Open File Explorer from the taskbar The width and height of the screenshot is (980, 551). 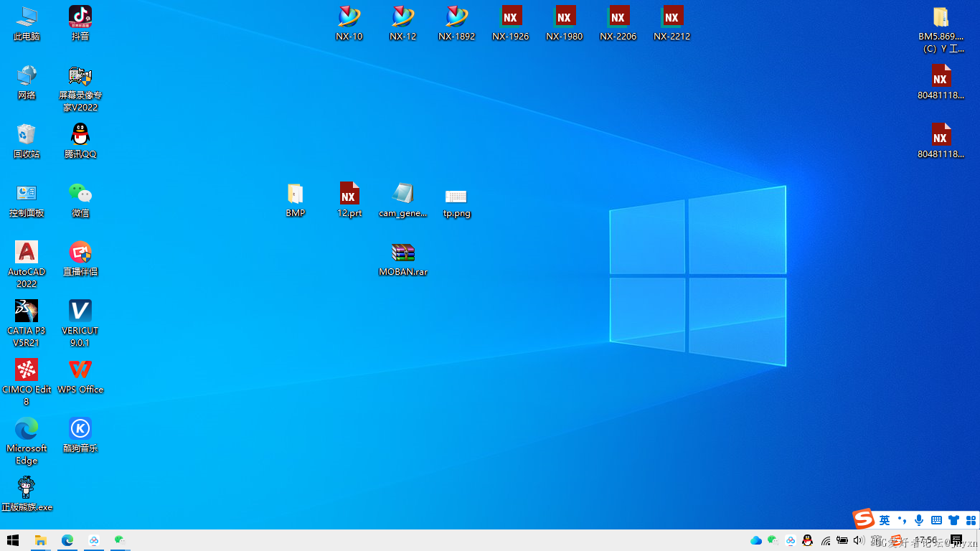click(x=41, y=540)
